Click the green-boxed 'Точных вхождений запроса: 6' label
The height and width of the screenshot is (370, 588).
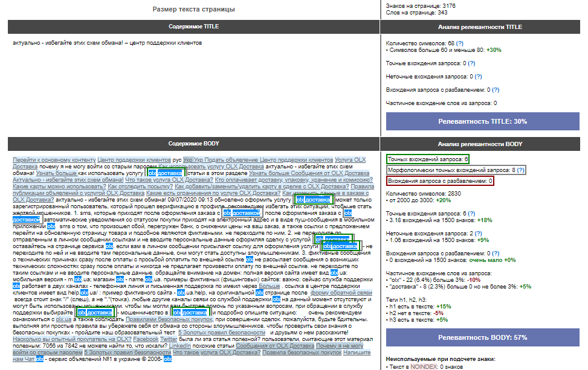coord(427,159)
